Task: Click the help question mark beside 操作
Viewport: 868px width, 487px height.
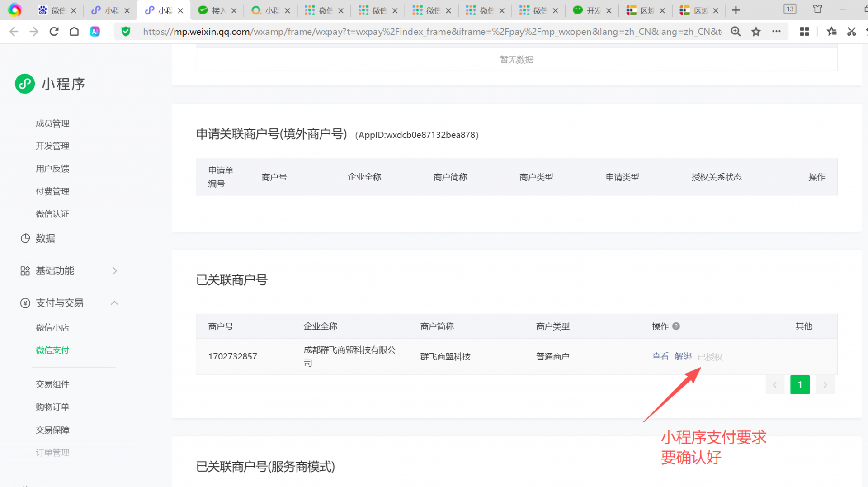Action: [676, 326]
